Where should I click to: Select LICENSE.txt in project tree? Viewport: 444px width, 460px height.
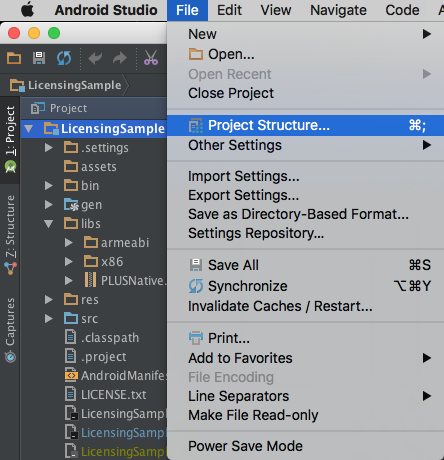pyautogui.click(x=113, y=395)
